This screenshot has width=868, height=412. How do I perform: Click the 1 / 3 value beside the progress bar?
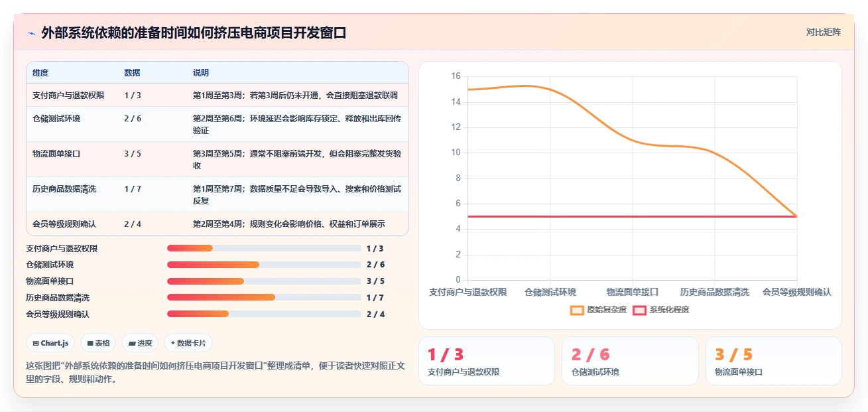point(375,248)
